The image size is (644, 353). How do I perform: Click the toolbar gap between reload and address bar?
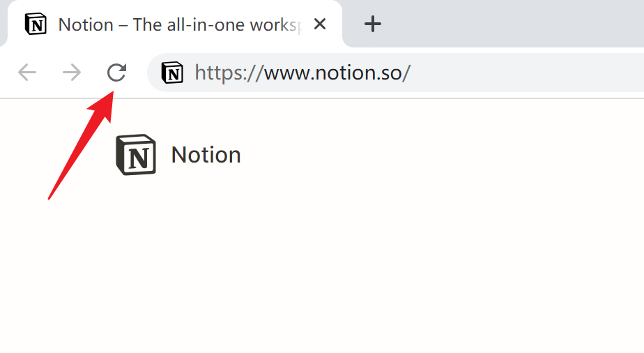138,73
